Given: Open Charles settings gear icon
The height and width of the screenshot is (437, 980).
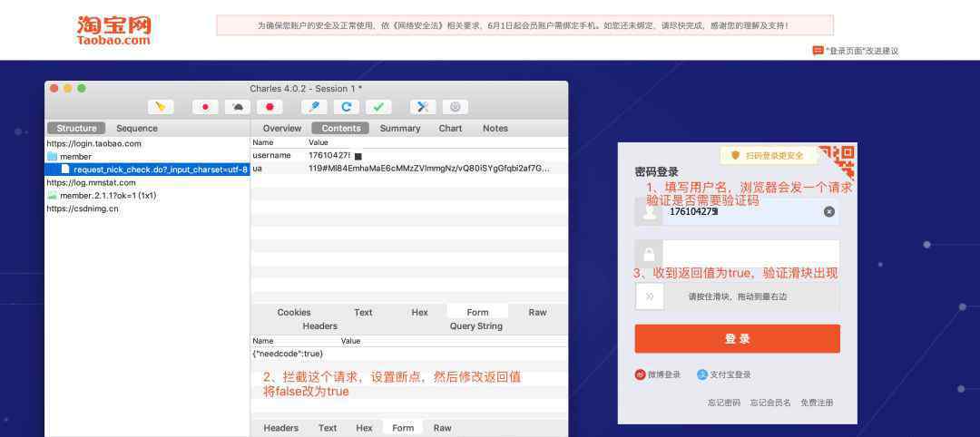Looking at the screenshot, I should pos(455,107).
